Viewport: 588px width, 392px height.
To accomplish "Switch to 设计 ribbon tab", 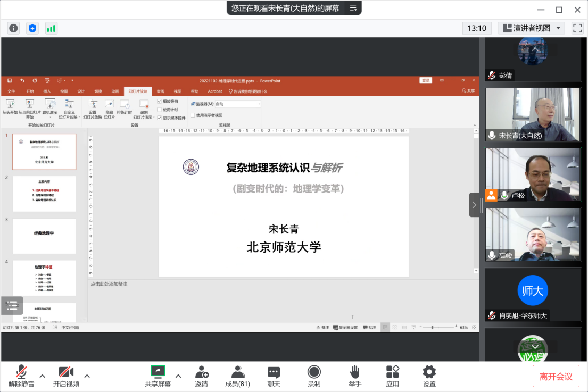I will tap(81, 91).
